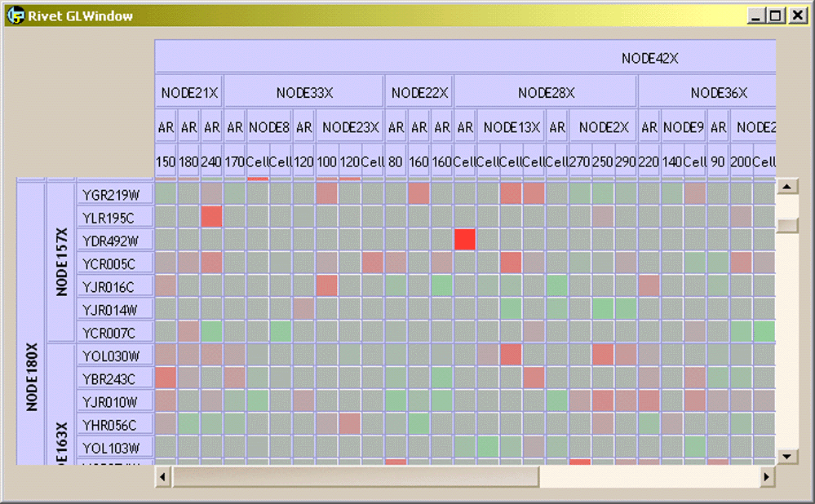Click the NODE21X column group header

pyautogui.click(x=189, y=93)
